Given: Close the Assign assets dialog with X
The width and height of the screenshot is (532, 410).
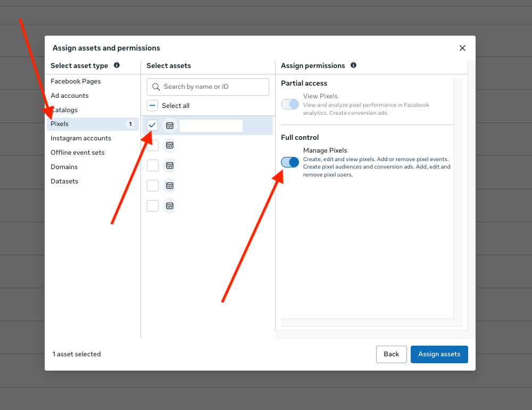Looking at the screenshot, I should click(x=462, y=48).
